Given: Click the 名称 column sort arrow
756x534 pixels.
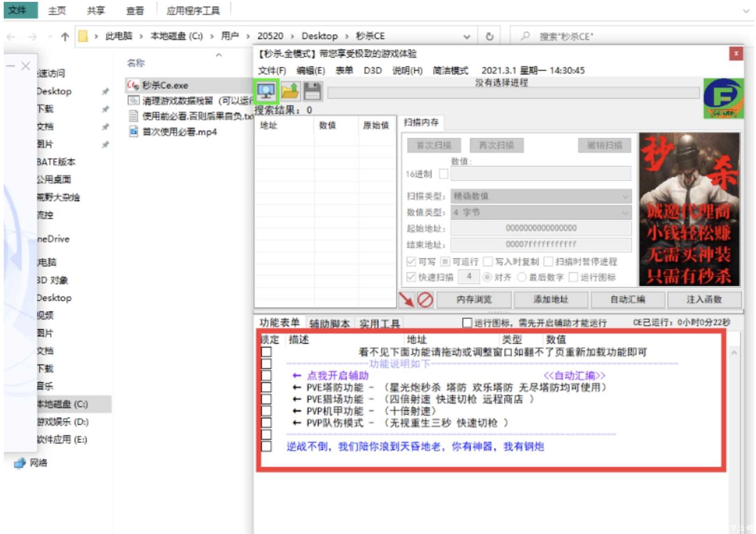Looking at the screenshot, I should [x=219, y=55].
